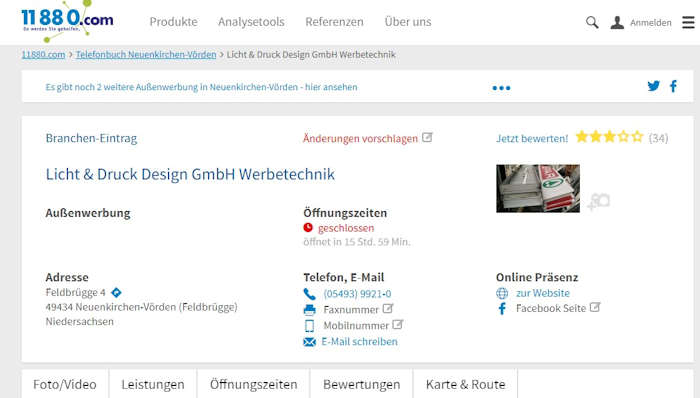Viewport: 700px width, 398px height.
Task: Click Mobilnummer link
Action: 356,326
